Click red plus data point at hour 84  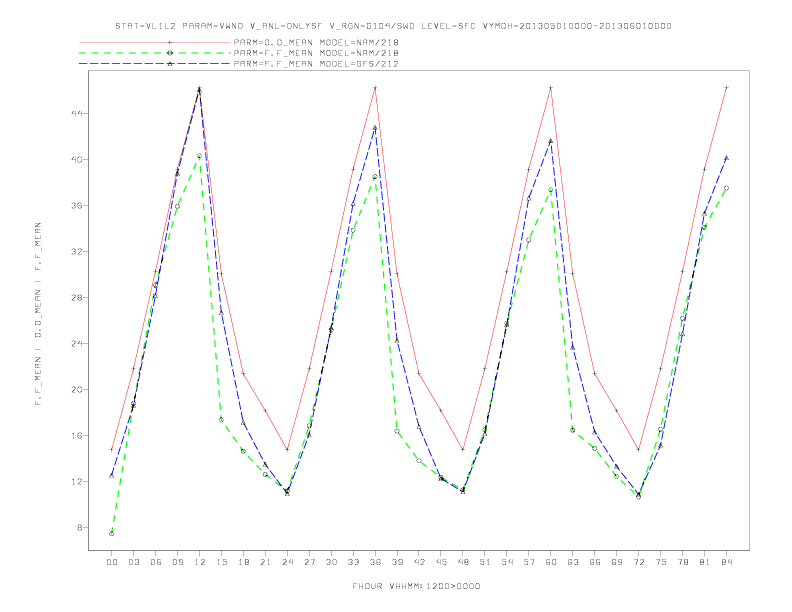pos(726,88)
